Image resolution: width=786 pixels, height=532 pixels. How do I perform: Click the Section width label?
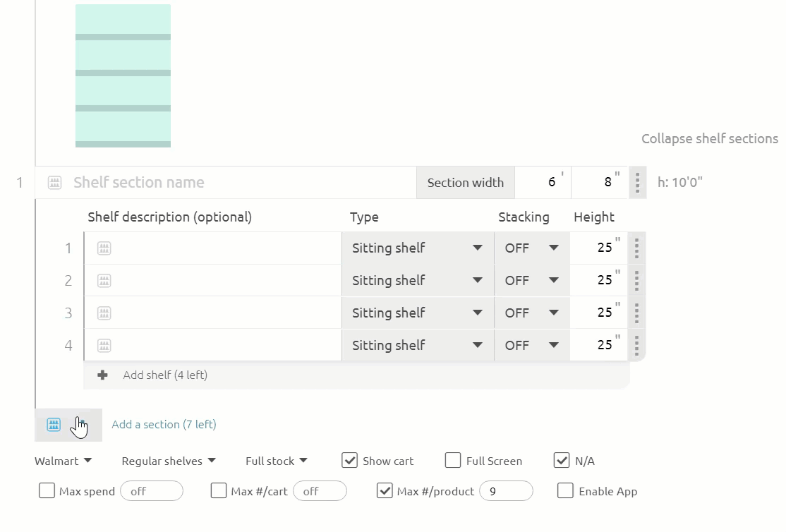coord(466,183)
